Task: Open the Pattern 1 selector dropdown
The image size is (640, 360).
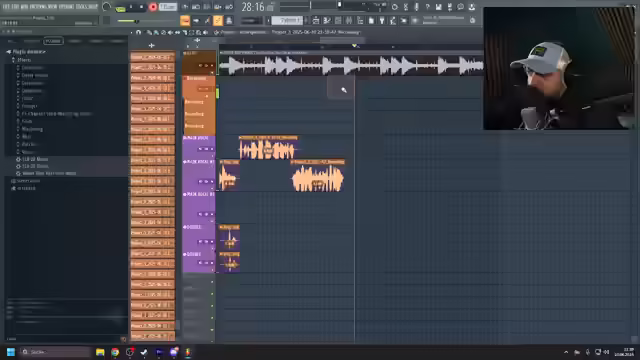Action: pos(287,20)
